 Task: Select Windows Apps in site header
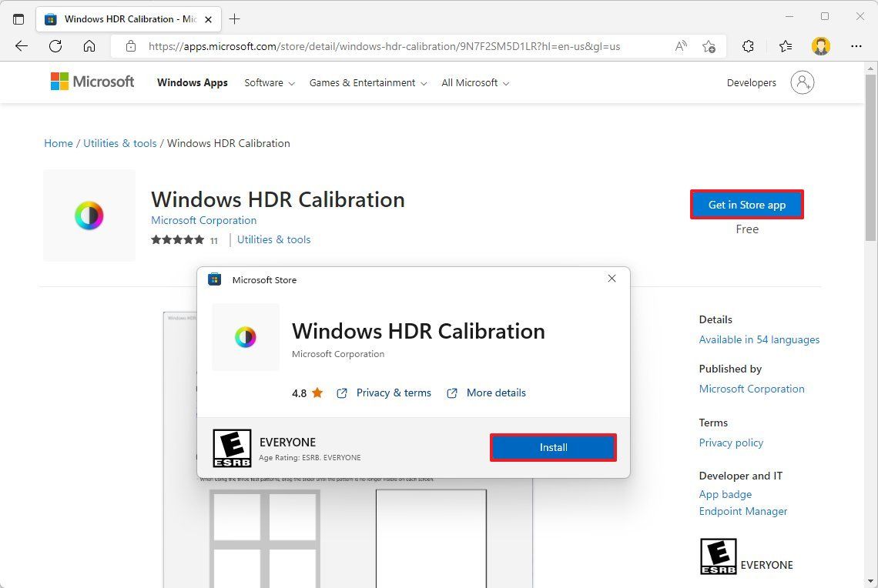[192, 83]
